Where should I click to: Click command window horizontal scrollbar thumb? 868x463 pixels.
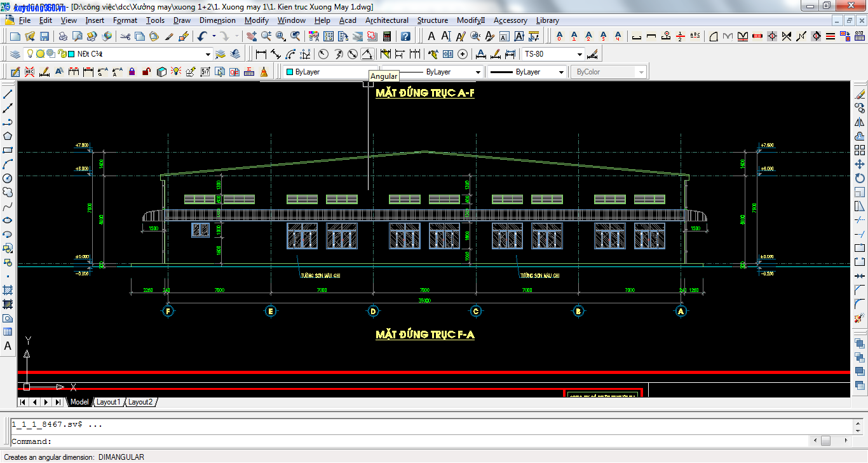(x=825, y=440)
